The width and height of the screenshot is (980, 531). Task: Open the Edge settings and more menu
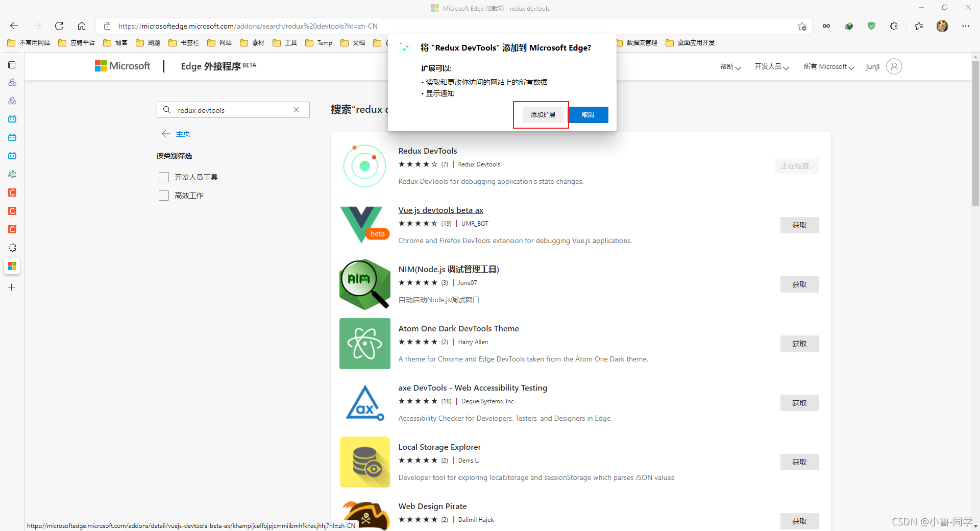click(965, 26)
